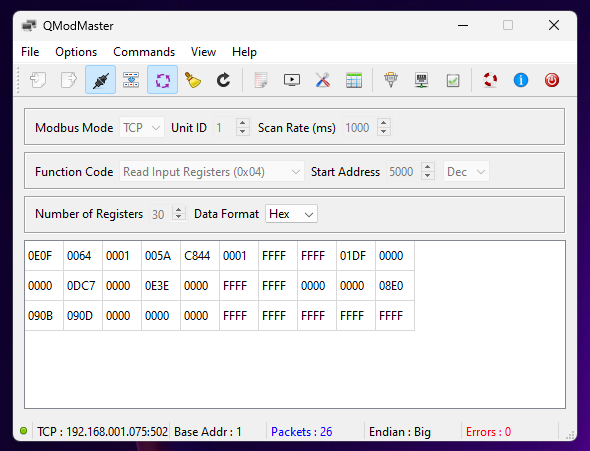Click the Packets : 26 counter
This screenshot has width=590, height=451.
pos(302,431)
